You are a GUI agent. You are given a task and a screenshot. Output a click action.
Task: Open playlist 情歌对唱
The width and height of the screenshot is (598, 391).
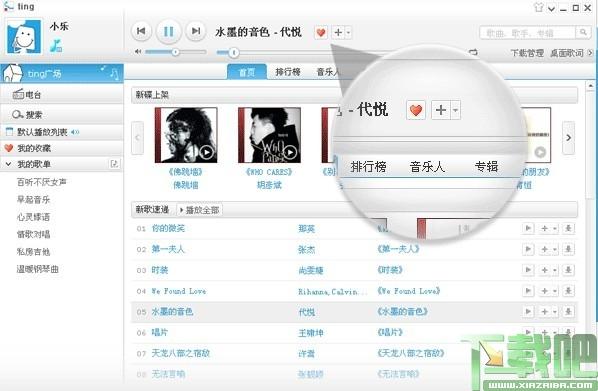tap(34, 234)
